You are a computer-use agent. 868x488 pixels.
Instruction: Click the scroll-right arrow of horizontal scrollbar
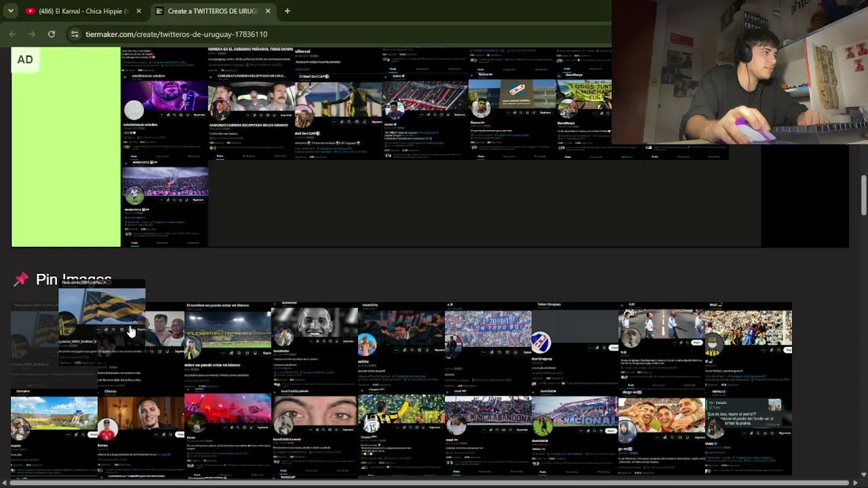coord(856,483)
